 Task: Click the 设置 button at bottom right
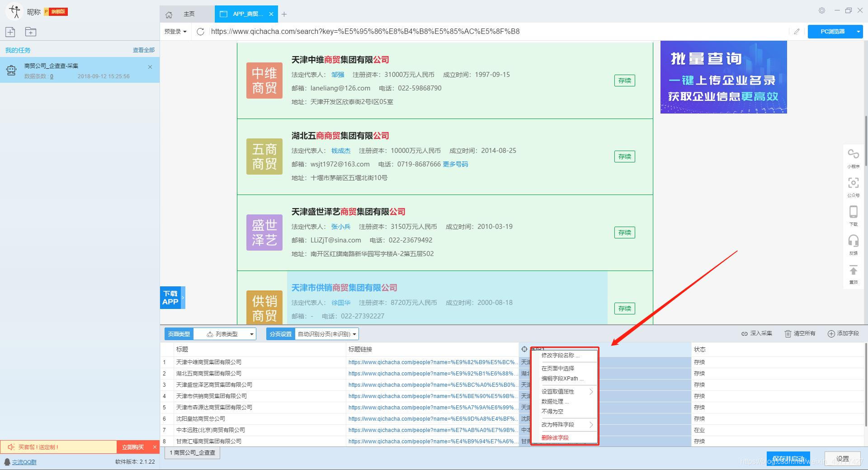(x=842, y=459)
